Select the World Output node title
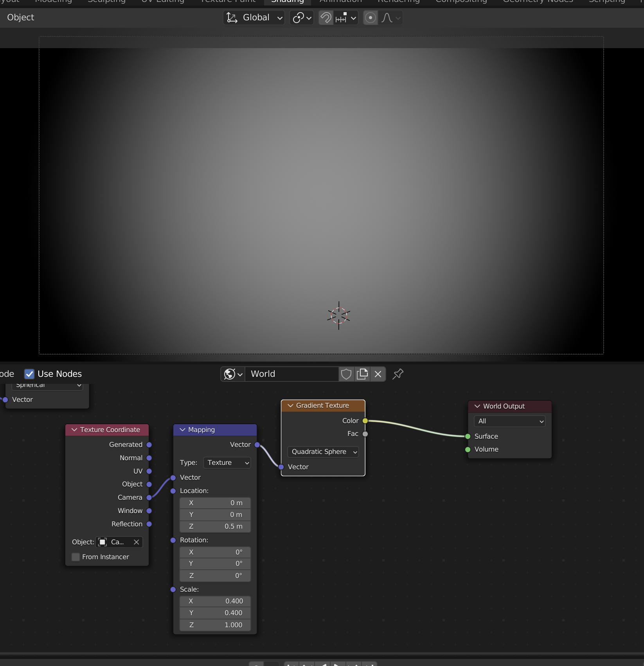The height and width of the screenshot is (666, 644). tap(504, 406)
